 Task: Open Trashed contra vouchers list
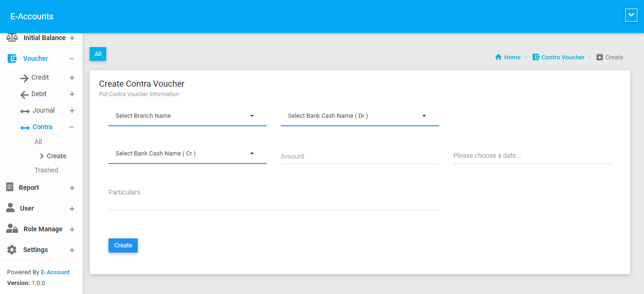click(46, 170)
